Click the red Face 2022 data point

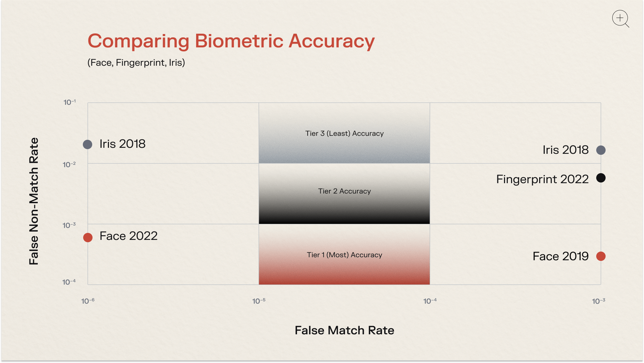point(88,237)
